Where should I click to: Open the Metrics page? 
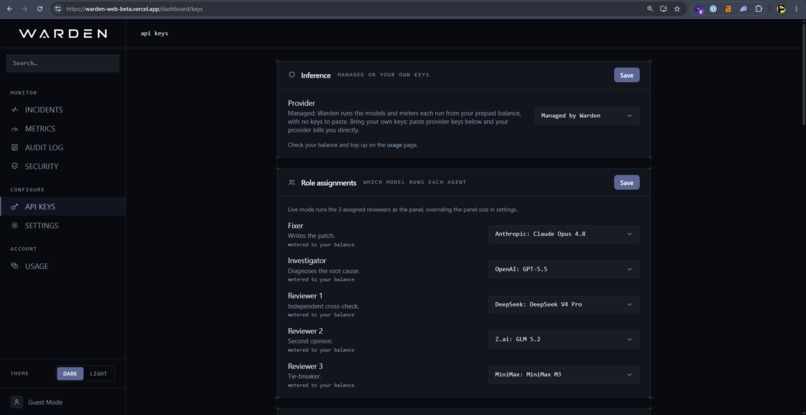63,129
